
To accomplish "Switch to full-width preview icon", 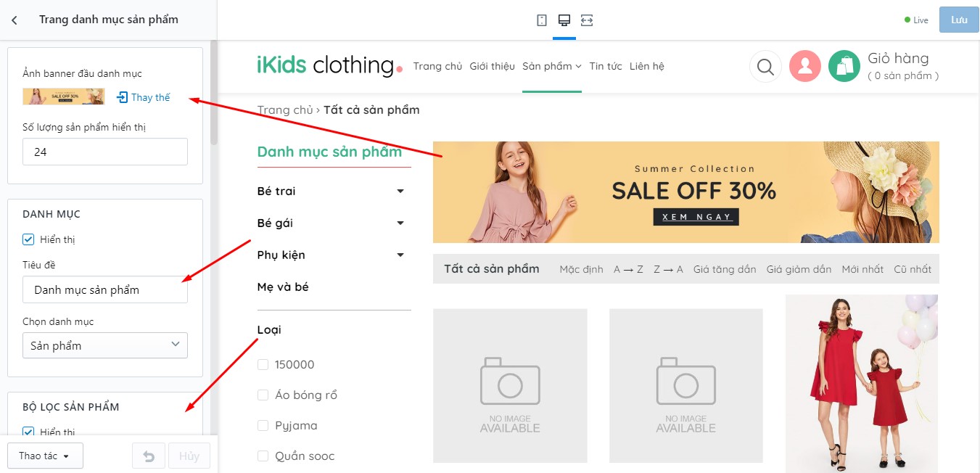I will (587, 20).
